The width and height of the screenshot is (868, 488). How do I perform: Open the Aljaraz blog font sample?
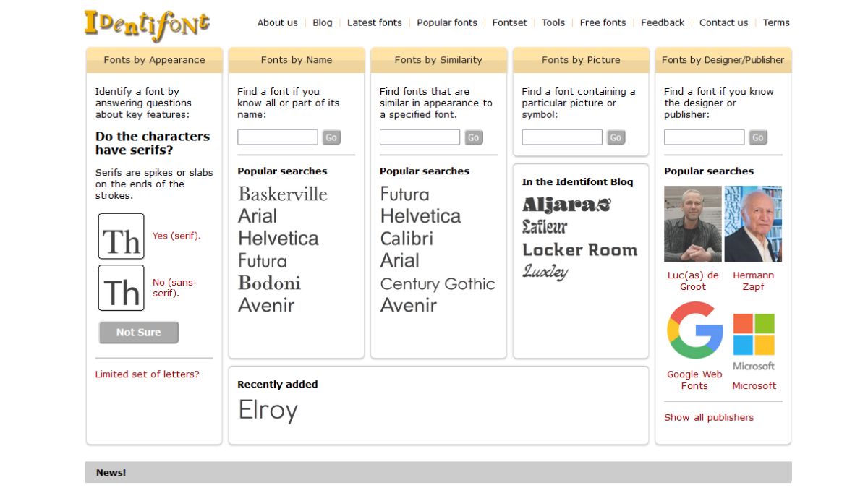(566, 205)
